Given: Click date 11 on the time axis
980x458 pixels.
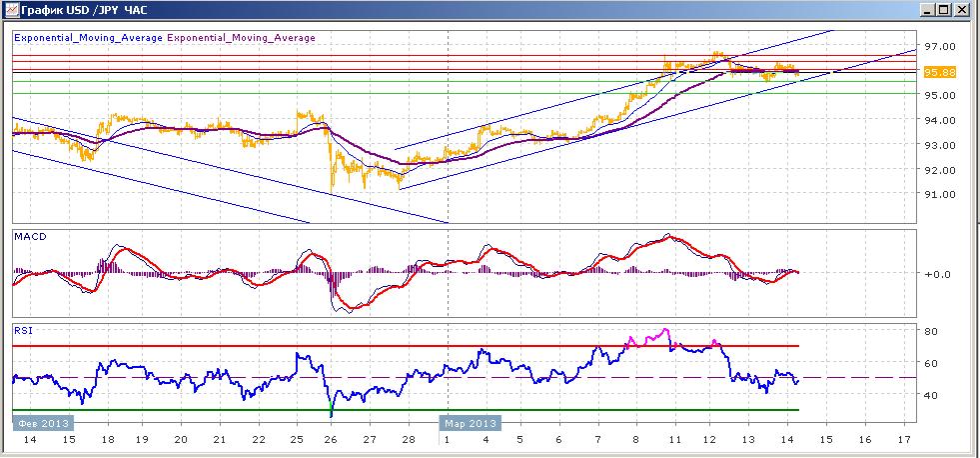Looking at the screenshot, I should [x=675, y=440].
